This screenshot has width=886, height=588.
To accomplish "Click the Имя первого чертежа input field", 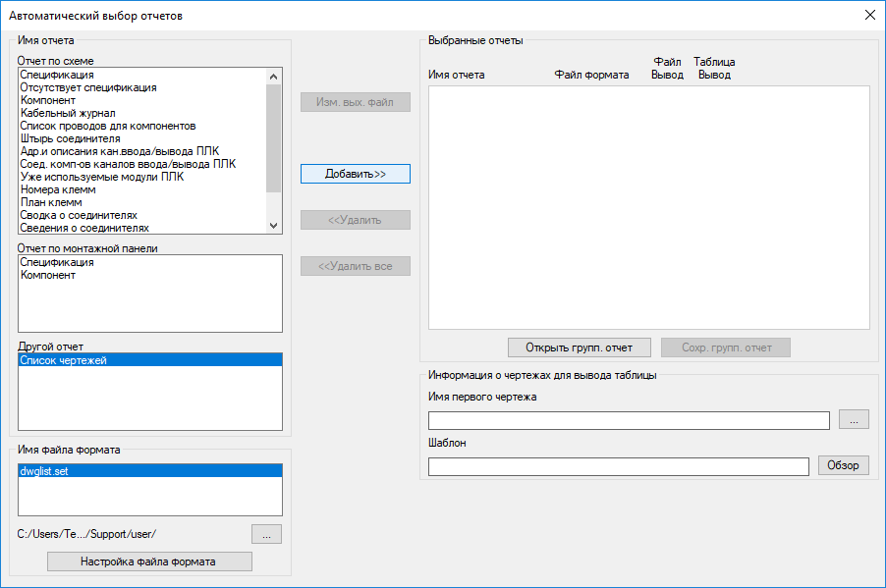I will point(629,420).
